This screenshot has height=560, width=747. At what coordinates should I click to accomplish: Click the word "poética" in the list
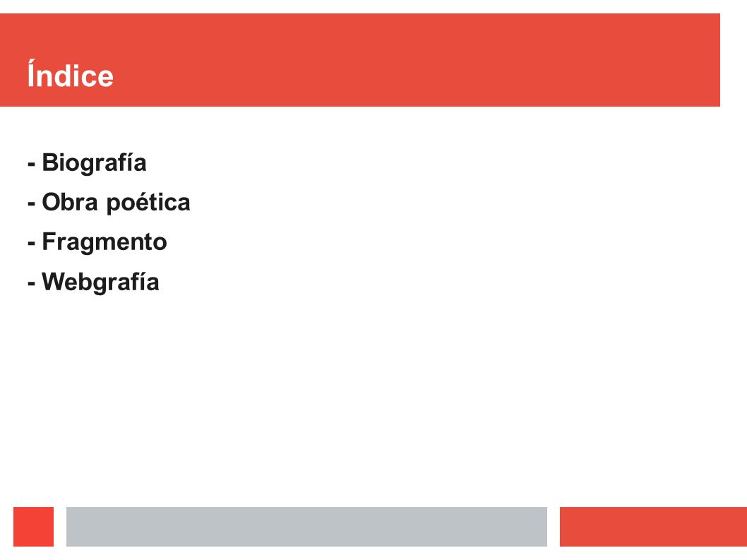pos(148,203)
